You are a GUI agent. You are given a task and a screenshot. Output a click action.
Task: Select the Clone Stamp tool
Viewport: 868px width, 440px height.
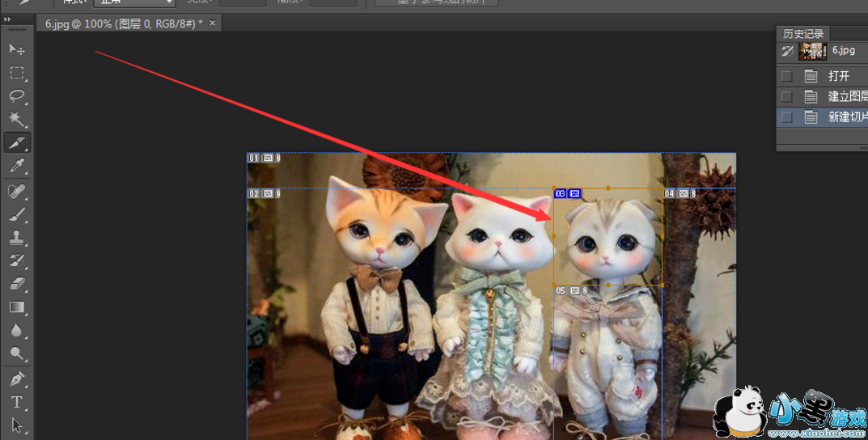17,238
